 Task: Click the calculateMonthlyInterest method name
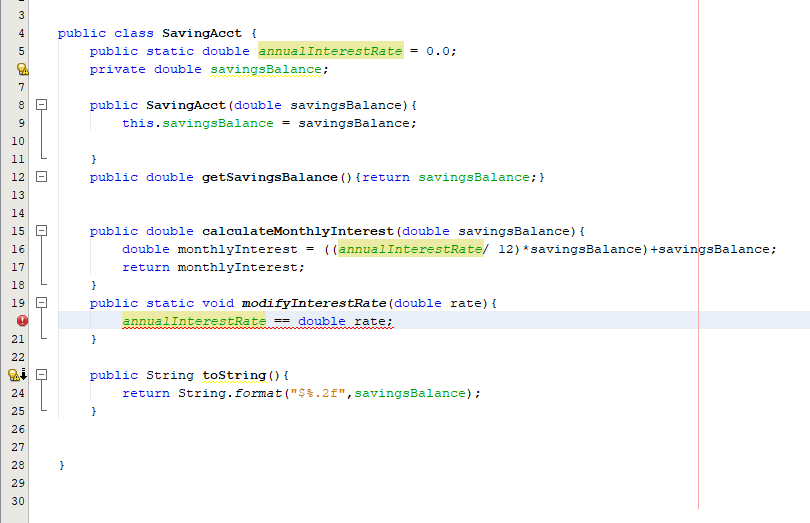click(x=298, y=231)
